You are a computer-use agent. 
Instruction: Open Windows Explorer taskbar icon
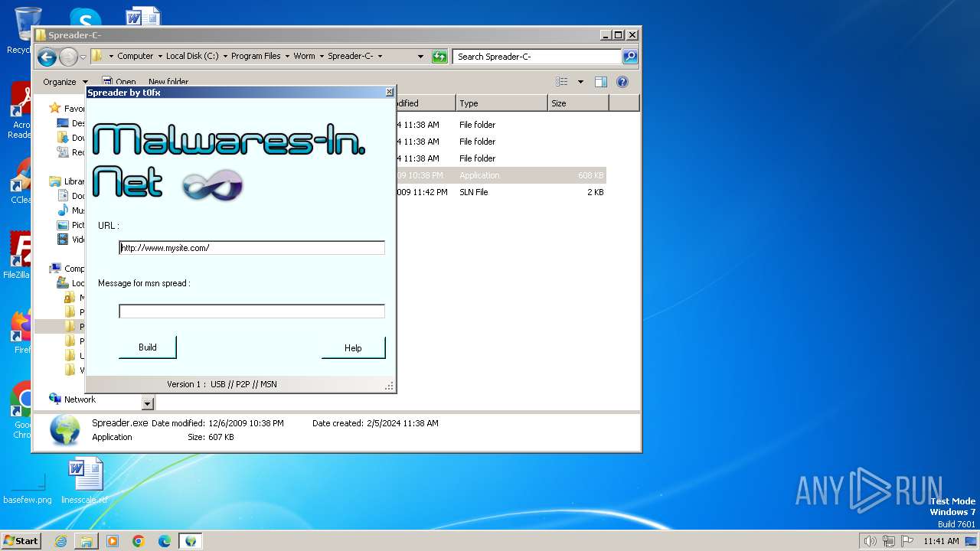(87, 541)
